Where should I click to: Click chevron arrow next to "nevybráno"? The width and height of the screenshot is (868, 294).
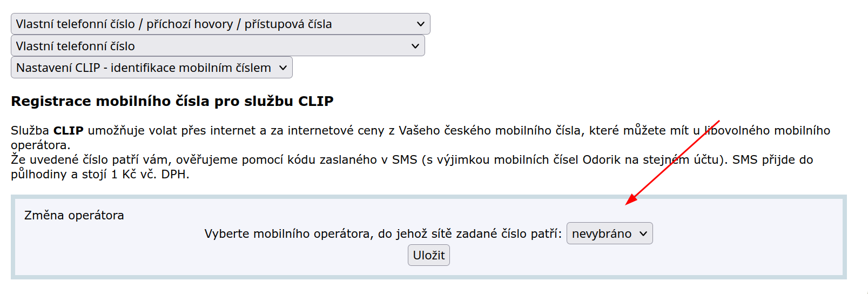pos(643,233)
